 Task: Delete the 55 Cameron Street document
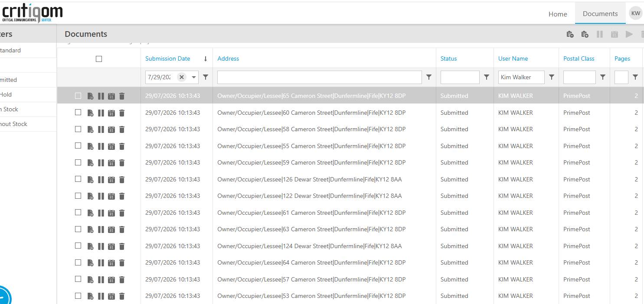(122, 146)
